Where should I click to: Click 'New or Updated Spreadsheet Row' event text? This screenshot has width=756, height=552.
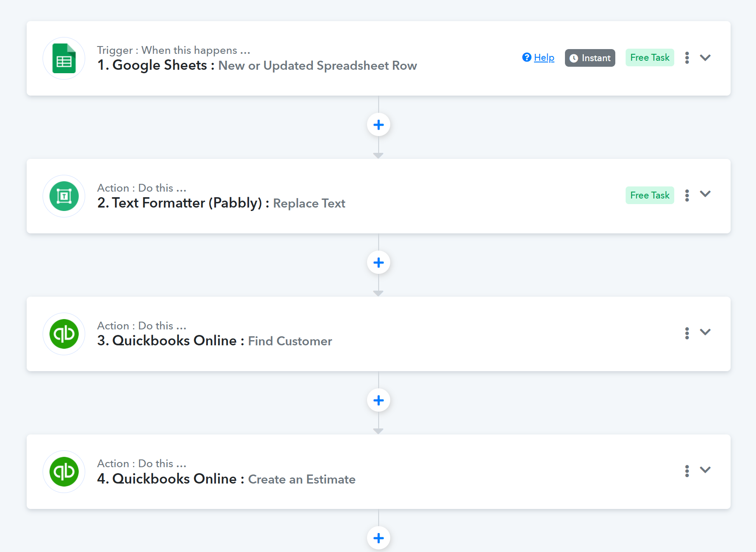[318, 65]
